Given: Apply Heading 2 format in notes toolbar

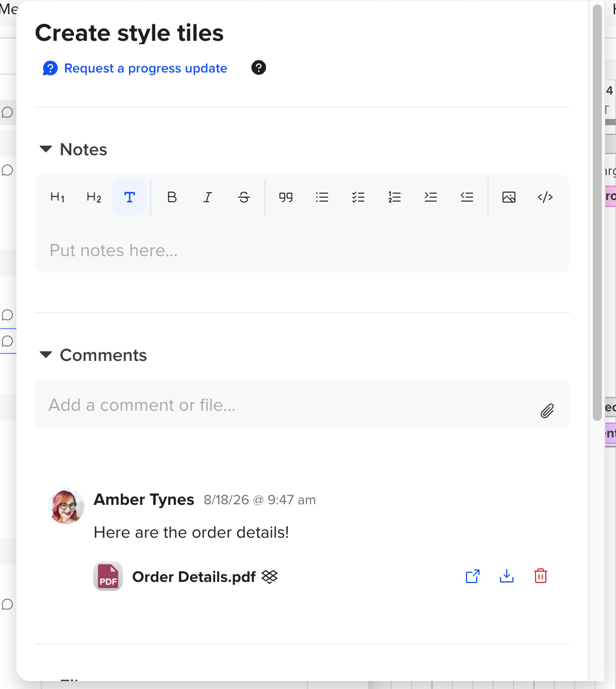Looking at the screenshot, I should tap(94, 197).
